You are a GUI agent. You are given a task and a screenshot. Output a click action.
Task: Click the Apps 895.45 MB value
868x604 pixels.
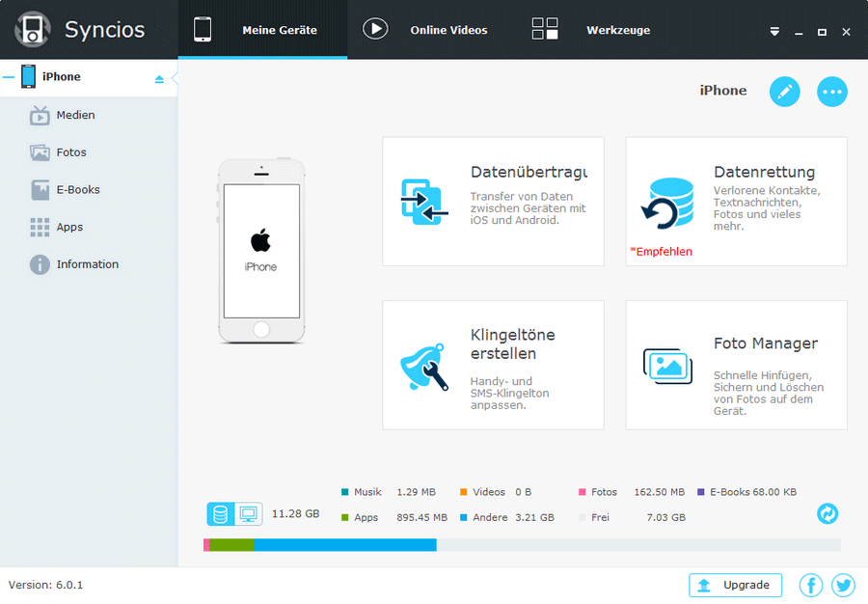tap(421, 517)
